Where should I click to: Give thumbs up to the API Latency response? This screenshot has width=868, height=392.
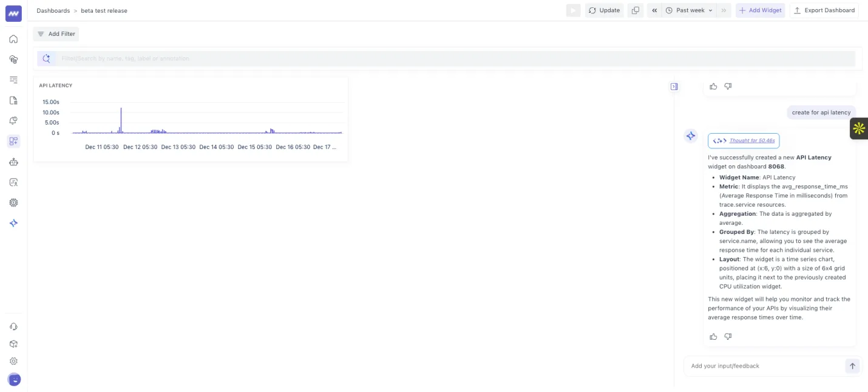(713, 336)
